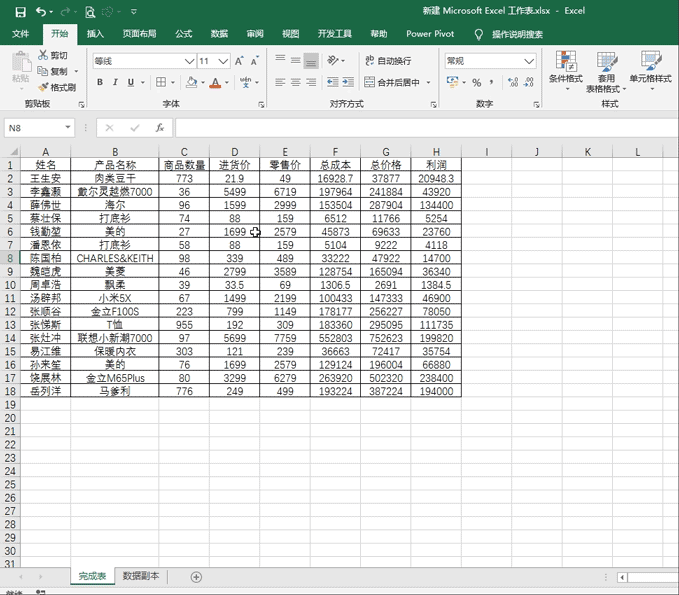The width and height of the screenshot is (679, 595).
Task: Click the middle align icon
Action: [295, 60]
